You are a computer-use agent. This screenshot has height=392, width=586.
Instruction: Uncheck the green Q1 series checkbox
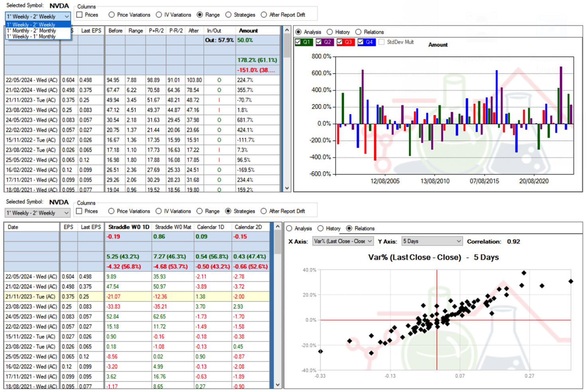[x=298, y=42]
